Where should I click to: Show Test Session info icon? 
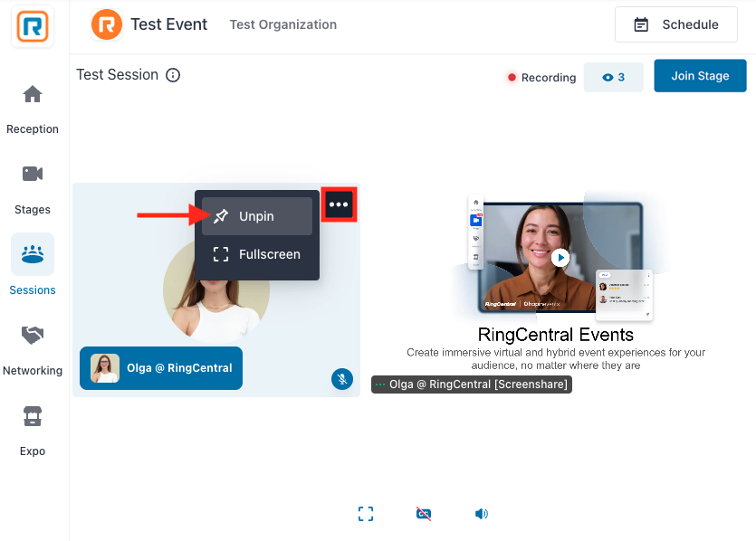(x=173, y=75)
